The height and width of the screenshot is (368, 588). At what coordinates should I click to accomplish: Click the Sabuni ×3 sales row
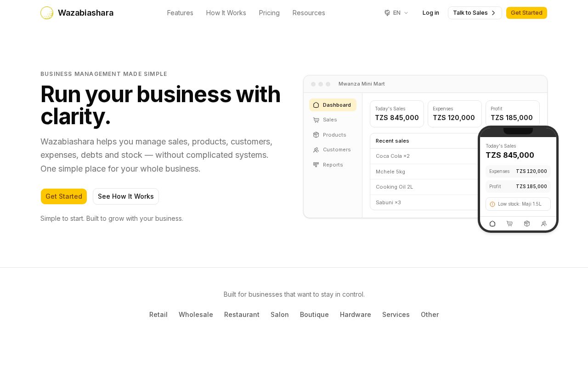pyautogui.click(x=424, y=202)
